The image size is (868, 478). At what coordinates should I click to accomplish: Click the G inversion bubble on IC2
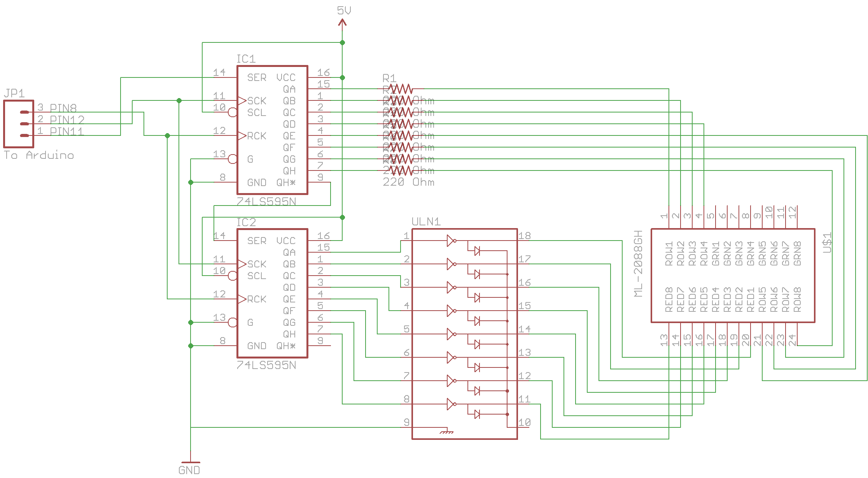coord(233,322)
